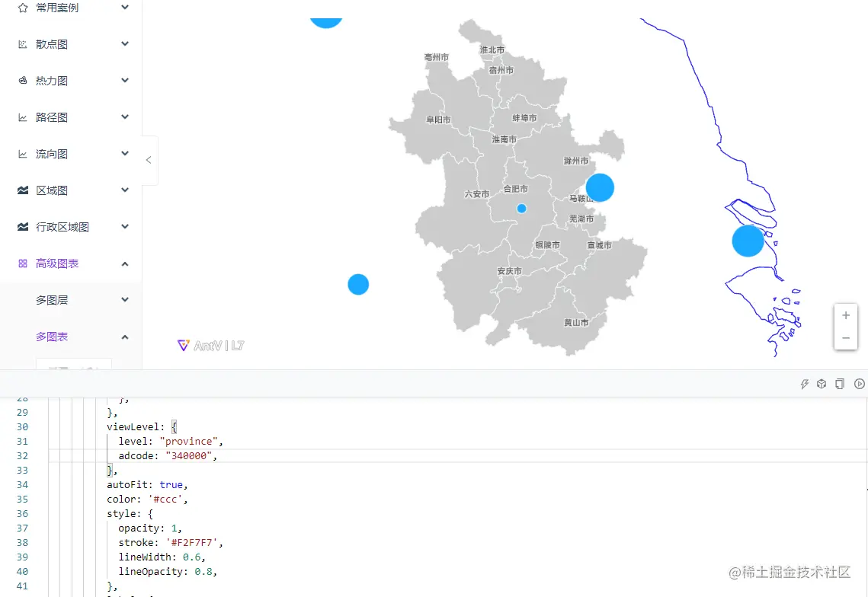Click the 淮南市 map label
Image resolution: width=868 pixels, height=597 pixels.
click(x=504, y=139)
